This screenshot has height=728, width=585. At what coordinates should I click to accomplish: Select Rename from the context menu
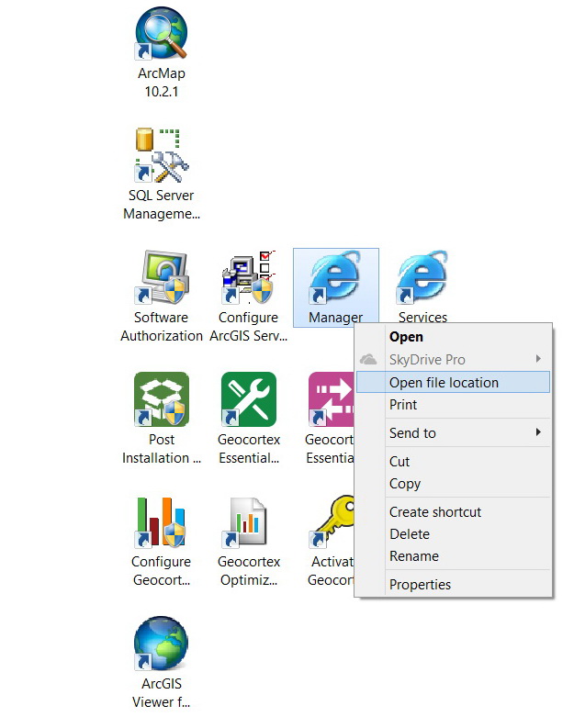coord(453,556)
